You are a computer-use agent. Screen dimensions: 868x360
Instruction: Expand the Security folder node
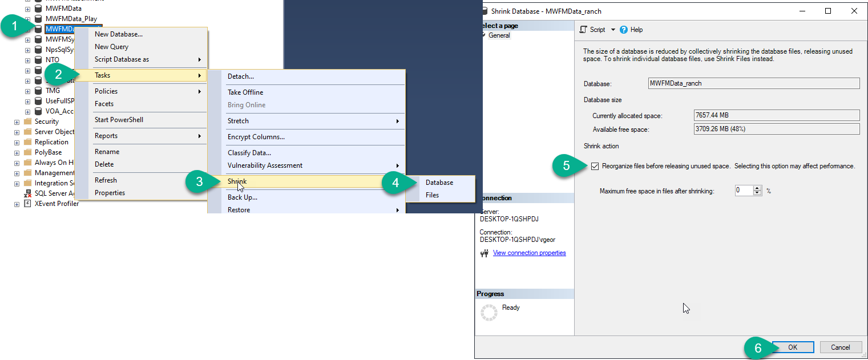click(17, 122)
